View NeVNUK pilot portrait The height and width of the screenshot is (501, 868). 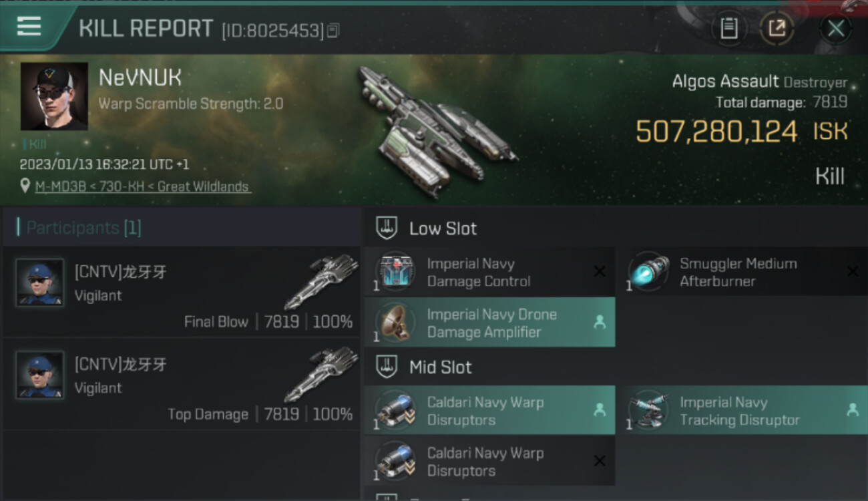(54, 96)
